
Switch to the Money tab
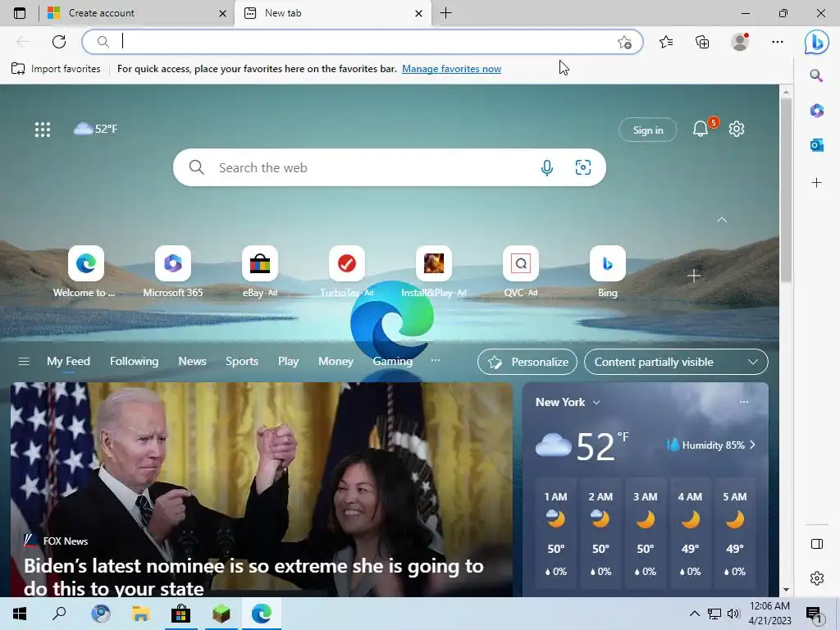pos(336,362)
